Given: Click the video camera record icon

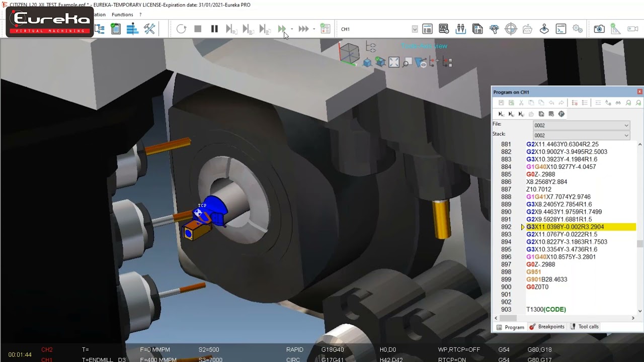Looking at the screenshot, I should [632, 29].
